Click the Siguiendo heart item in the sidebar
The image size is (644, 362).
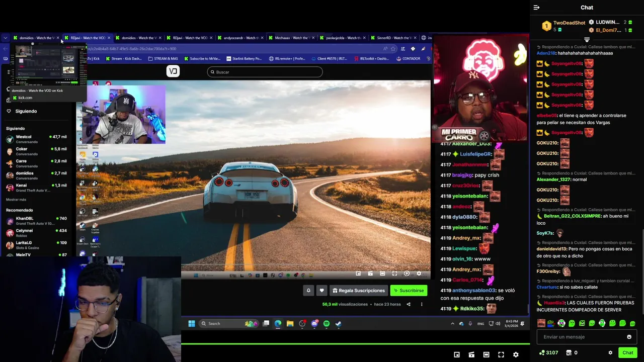(22, 111)
